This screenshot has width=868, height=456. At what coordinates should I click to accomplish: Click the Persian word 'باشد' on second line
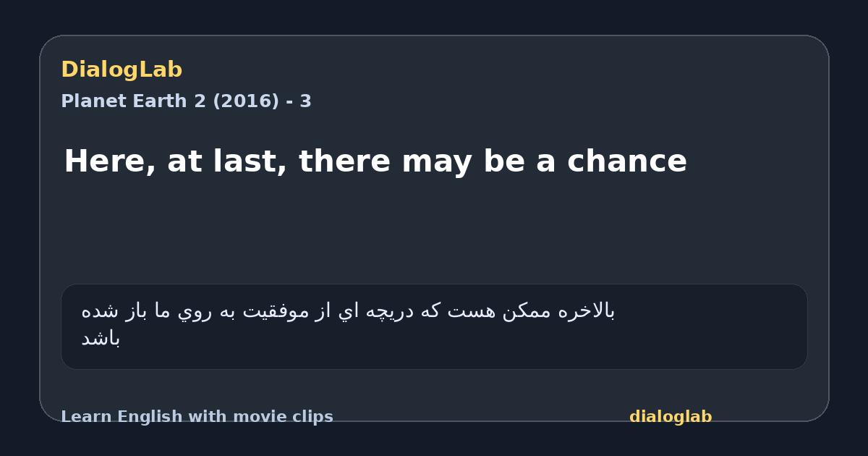click(101, 338)
